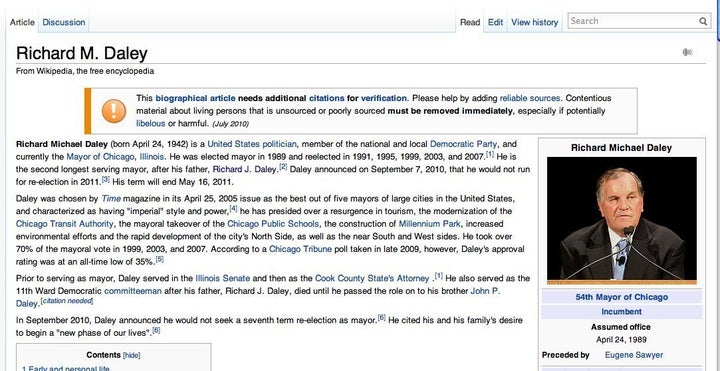Viewport: 720px width, 371px height.
Task: Click the Richard M. Daley page heading
Action: click(82, 53)
